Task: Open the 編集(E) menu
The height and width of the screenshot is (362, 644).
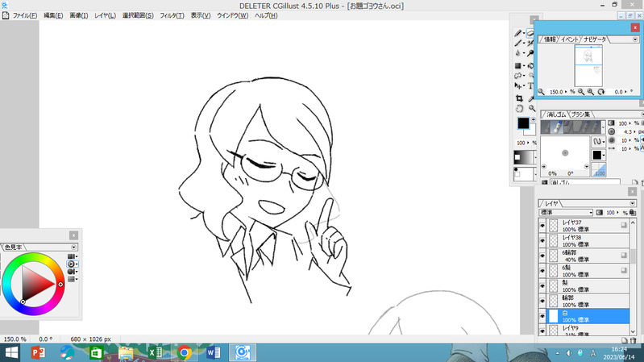Action: (53, 15)
